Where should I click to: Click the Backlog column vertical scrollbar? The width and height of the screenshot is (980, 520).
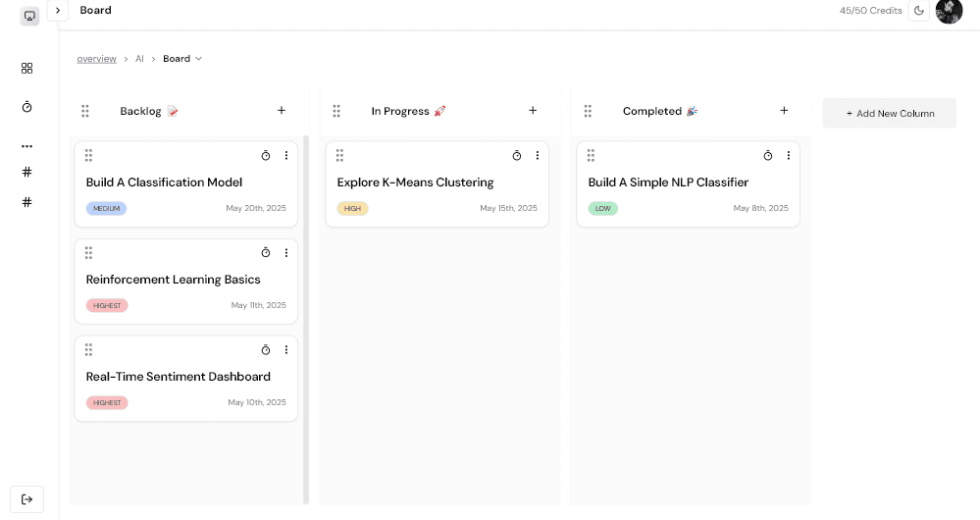(306, 319)
